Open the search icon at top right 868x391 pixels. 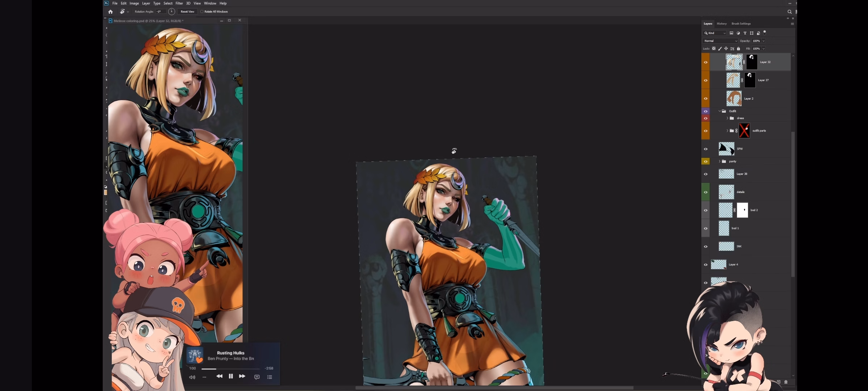click(790, 12)
